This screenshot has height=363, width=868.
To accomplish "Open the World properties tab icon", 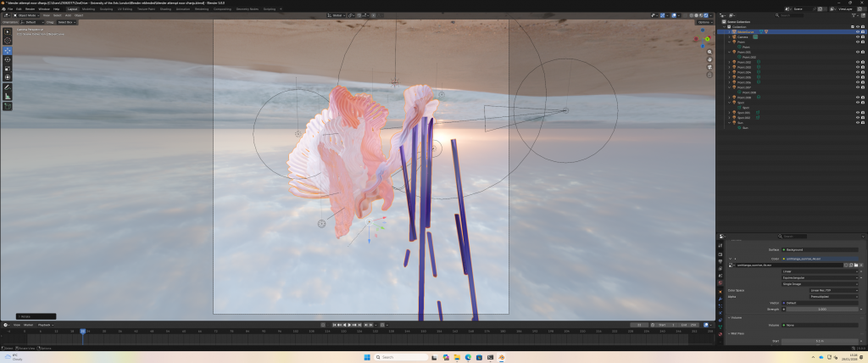I will coord(721,284).
